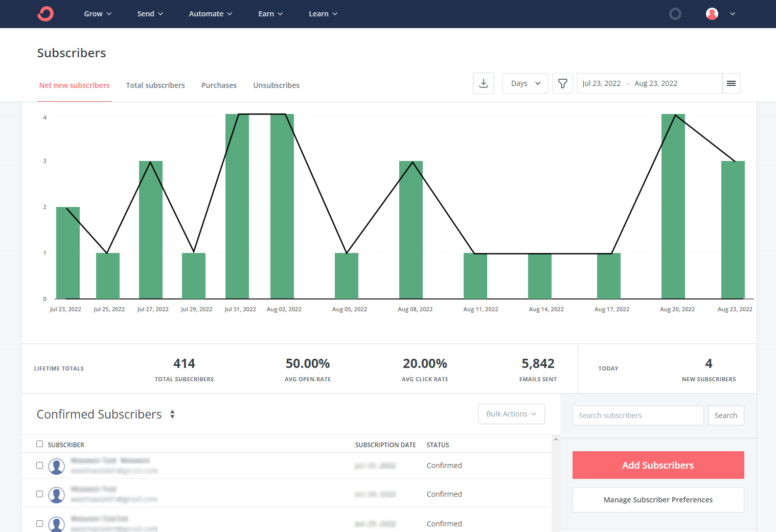Download subscriber data with the export icon
Screen dimensions: 776x532
coord(484,83)
